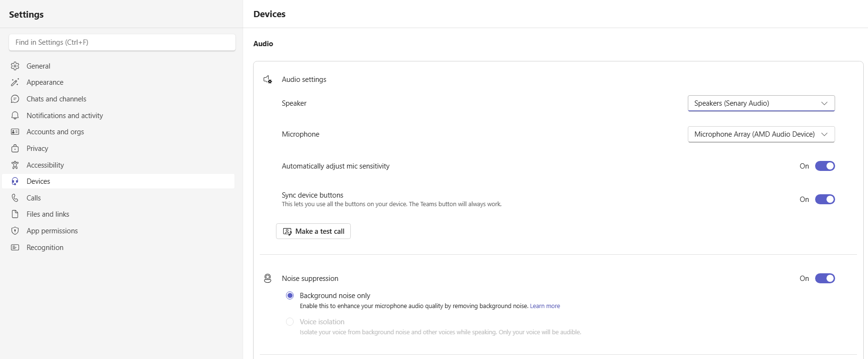Image resolution: width=868 pixels, height=359 pixels.
Task: Open Calls settings
Action: pos(118,198)
